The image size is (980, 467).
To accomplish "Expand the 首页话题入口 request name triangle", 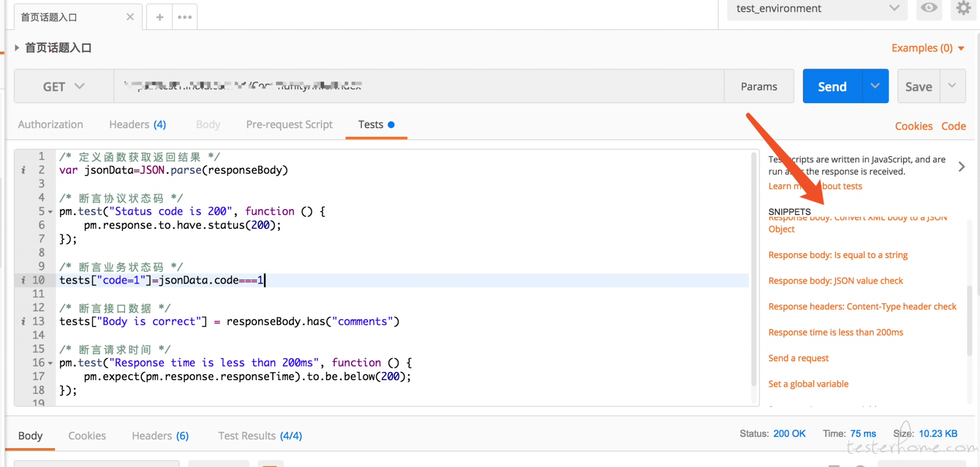I will (x=17, y=48).
